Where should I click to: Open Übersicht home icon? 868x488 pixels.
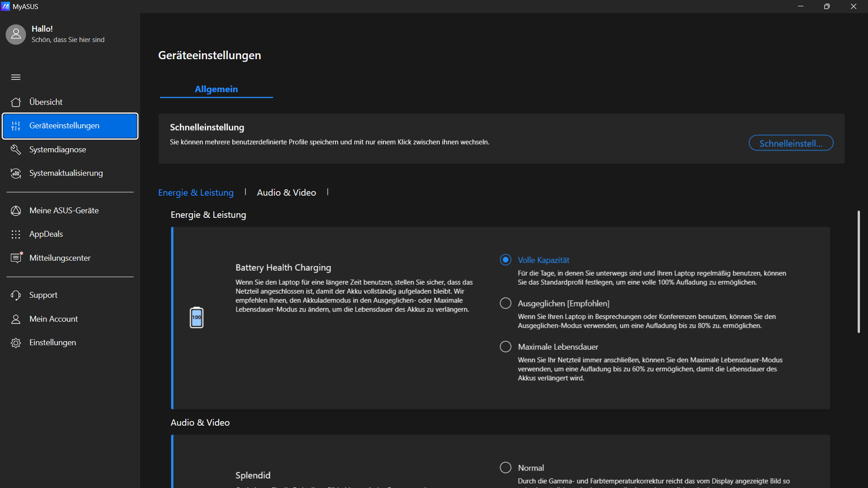pyautogui.click(x=16, y=102)
